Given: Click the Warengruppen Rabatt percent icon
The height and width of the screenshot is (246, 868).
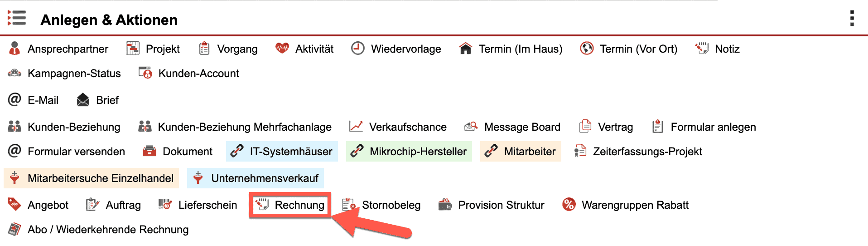Looking at the screenshot, I should pos(569,205).
